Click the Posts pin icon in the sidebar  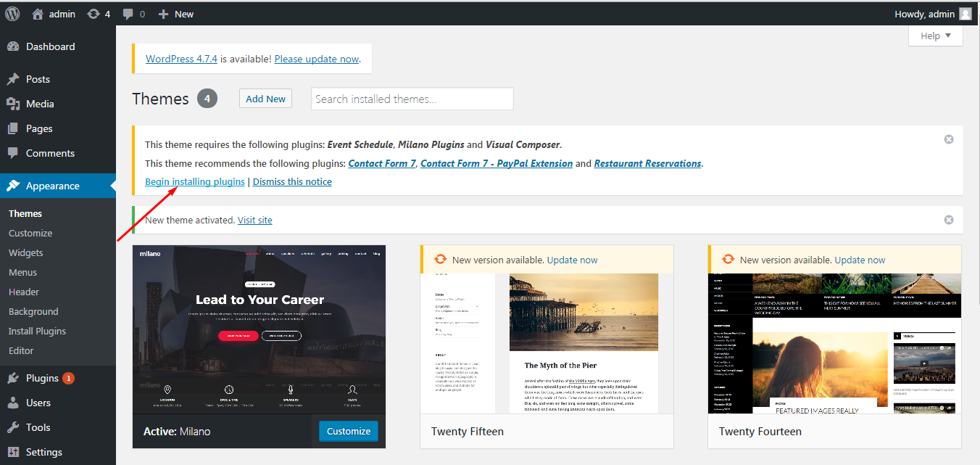point(13,79)
